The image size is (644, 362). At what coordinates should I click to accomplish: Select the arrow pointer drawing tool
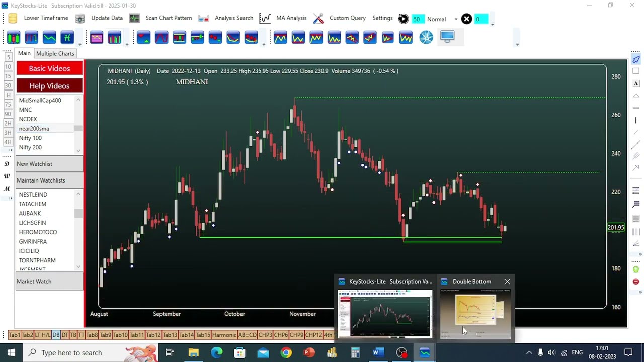tap(636, 60)
